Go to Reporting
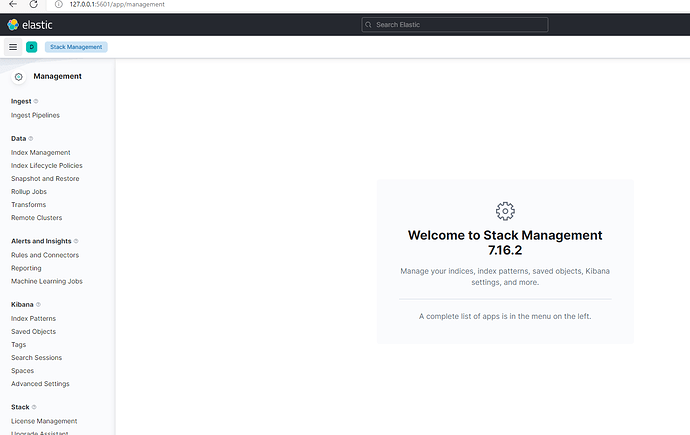Viewport: 690px width, 435px height. [x=26, y=268]
